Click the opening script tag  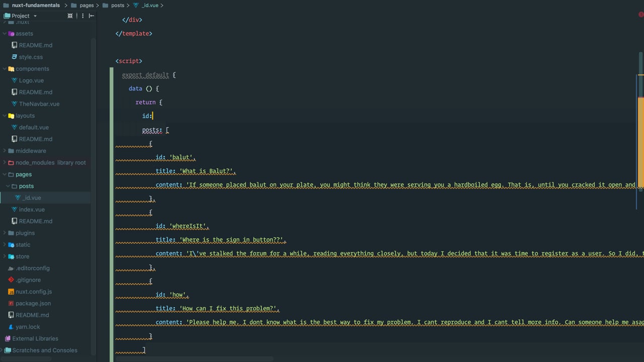[129, 61]
